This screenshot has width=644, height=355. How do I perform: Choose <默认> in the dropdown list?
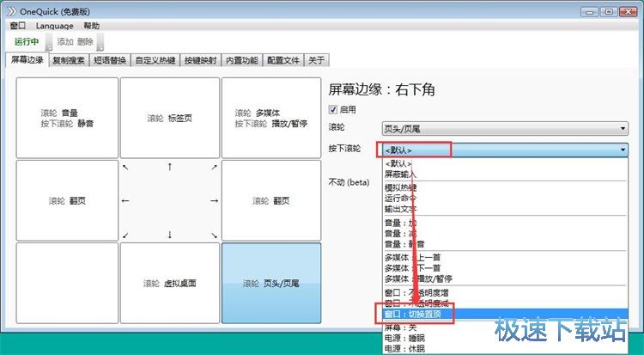[505, 163]
